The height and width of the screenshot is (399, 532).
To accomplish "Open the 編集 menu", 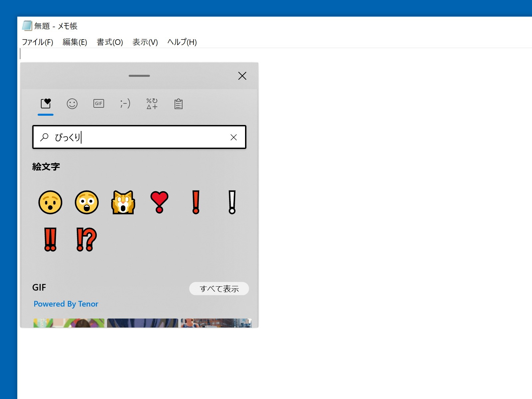I will coord(74,42).
